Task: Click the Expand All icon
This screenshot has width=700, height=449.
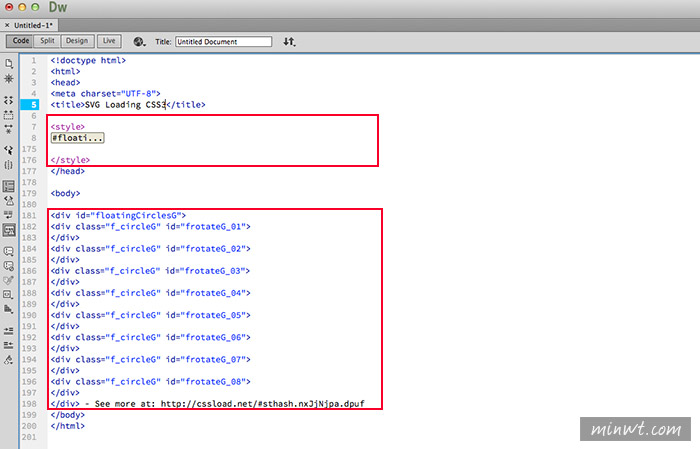Action: point(9,129)
